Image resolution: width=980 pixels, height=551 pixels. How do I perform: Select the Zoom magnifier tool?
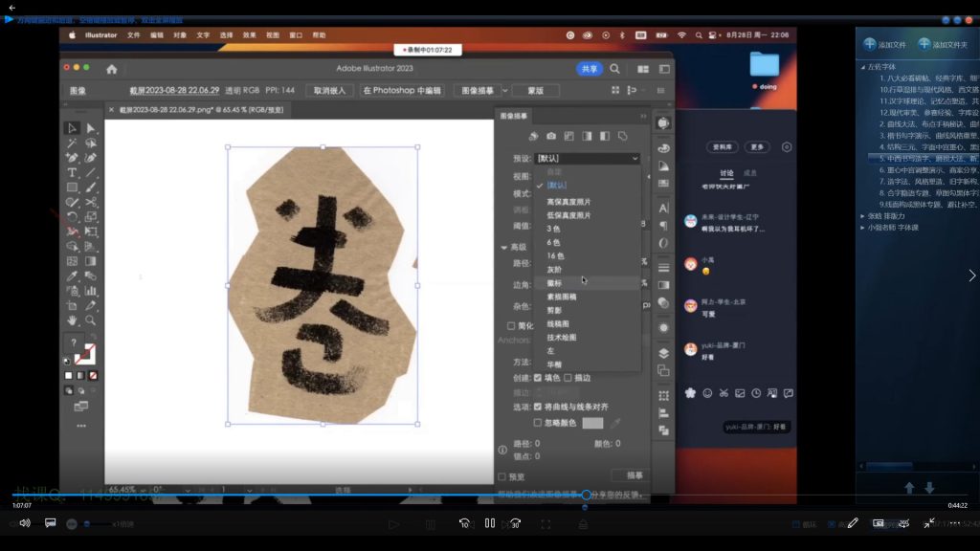(x=91, y=320)
